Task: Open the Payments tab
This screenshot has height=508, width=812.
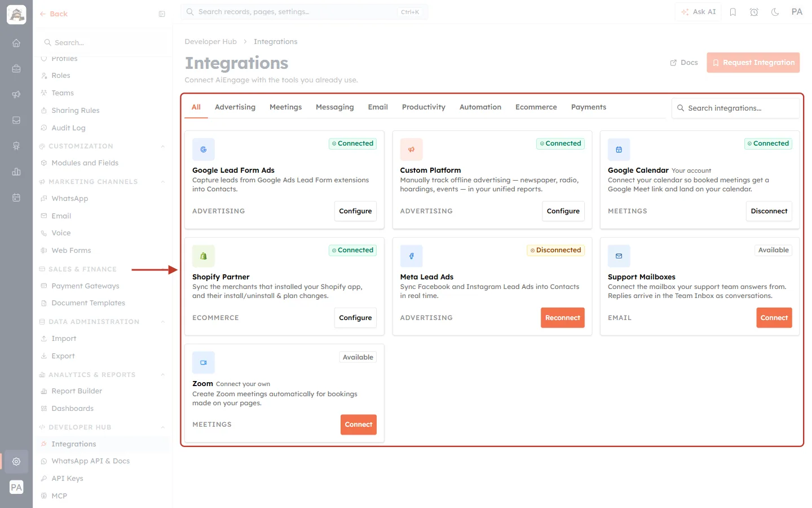Action: click(x=589, y=107)
